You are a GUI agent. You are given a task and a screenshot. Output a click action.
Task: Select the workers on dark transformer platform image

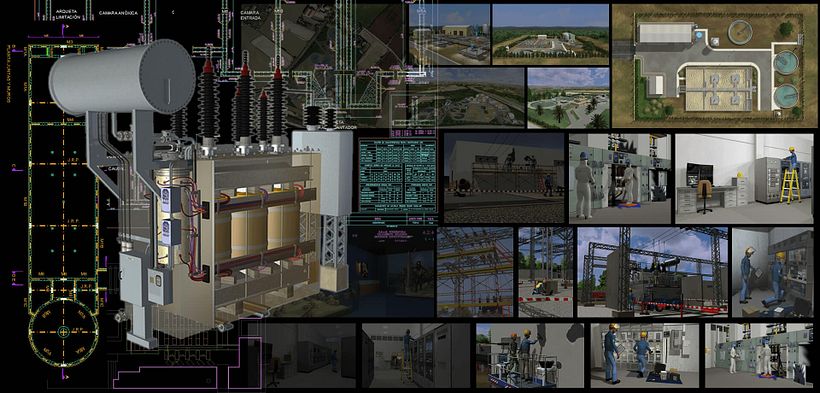(x=504, y=178)
